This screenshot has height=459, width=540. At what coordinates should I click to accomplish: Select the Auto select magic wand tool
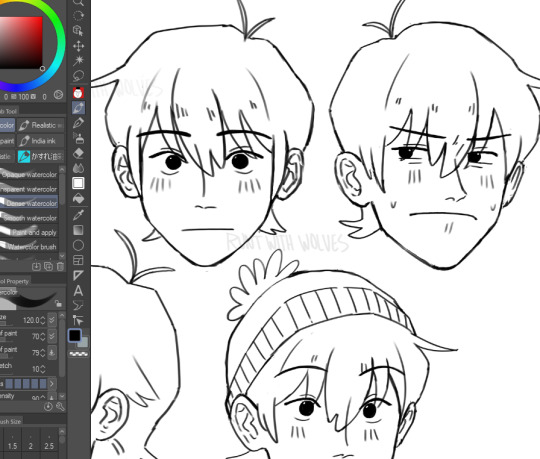point(79,61)
